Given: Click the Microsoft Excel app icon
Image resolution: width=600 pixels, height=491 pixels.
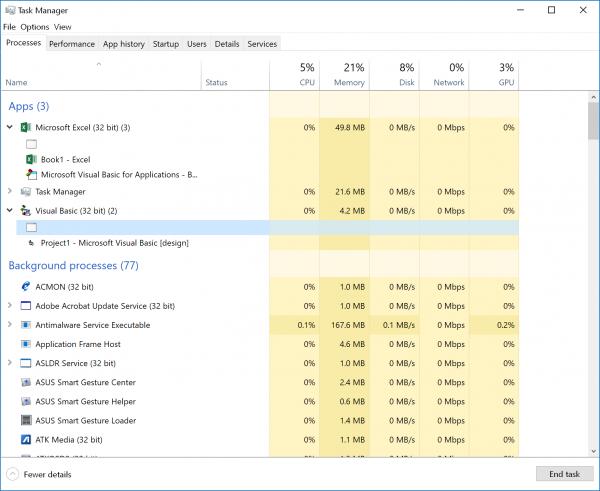Looking at the screenshot, I should coord(26,127).
